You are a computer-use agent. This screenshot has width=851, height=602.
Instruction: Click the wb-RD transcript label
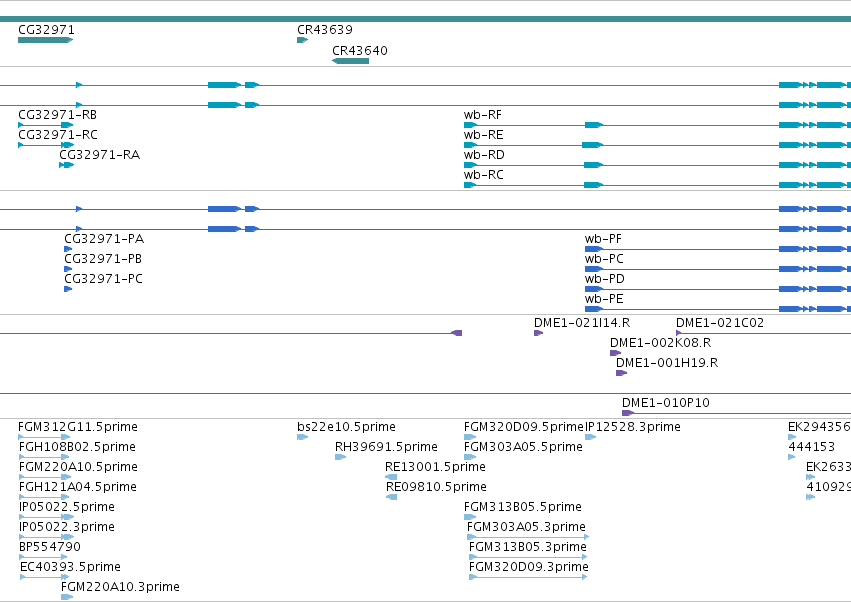tap(484, 155)
